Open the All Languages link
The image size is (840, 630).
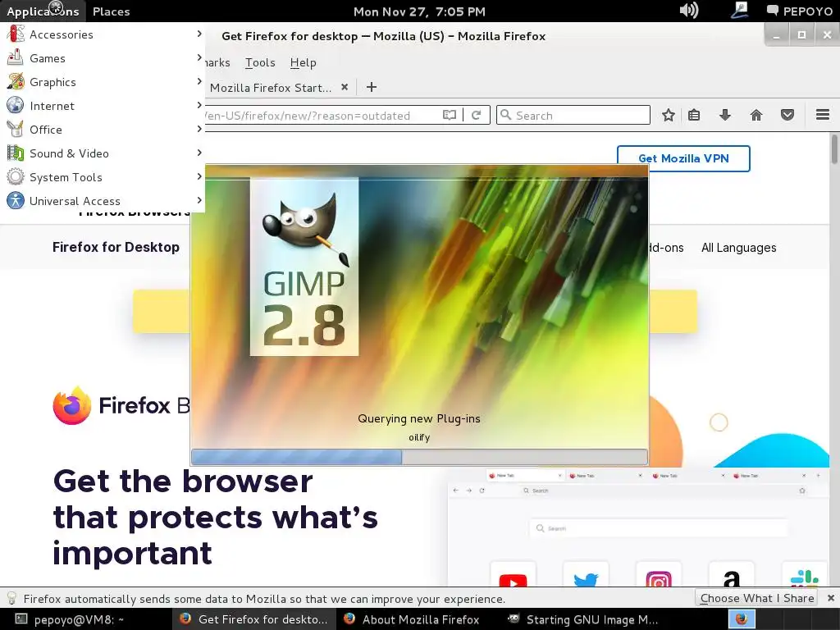point(739,248)
